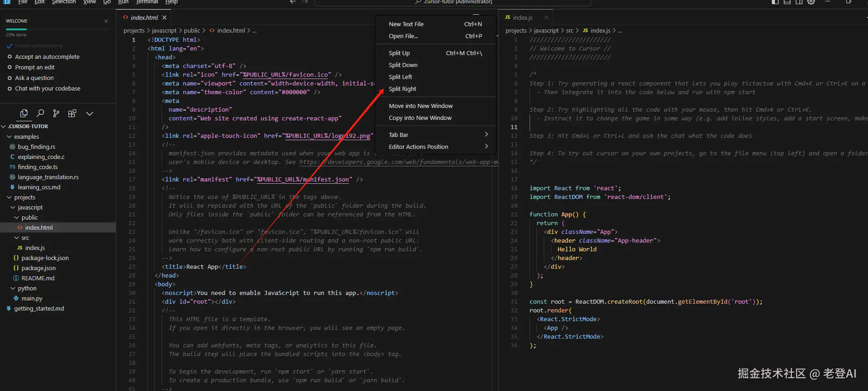Screen dimensions: 868x391
Task: Toggle the bottom panel layout icon
Action: point(787,2)
